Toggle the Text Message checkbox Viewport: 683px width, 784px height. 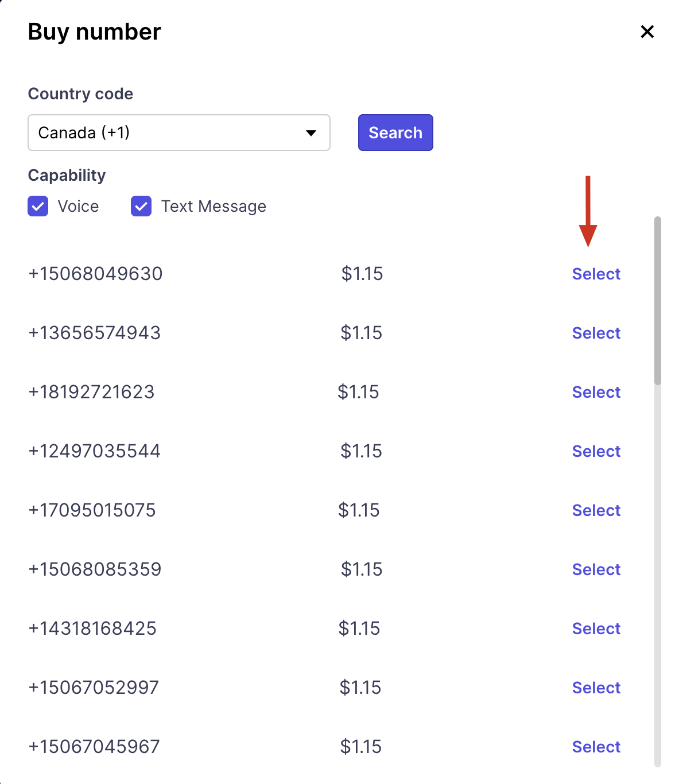141,206
